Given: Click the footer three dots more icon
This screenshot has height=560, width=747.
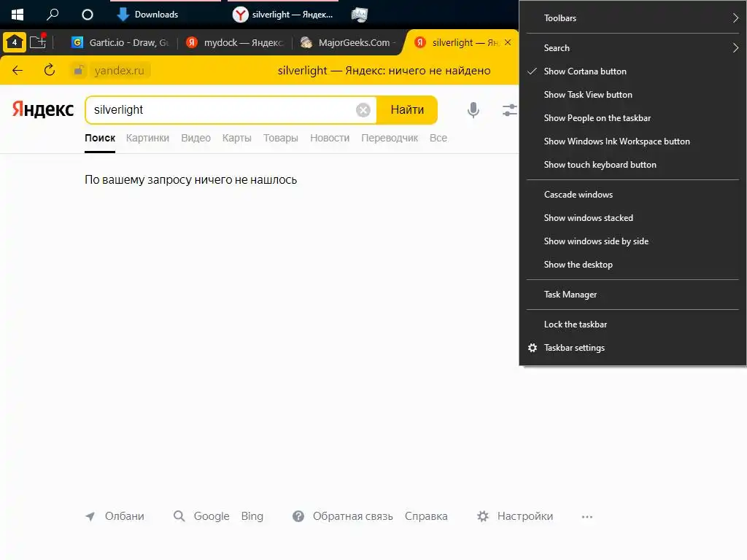Looking at the screenshot, I should (587, 517).
